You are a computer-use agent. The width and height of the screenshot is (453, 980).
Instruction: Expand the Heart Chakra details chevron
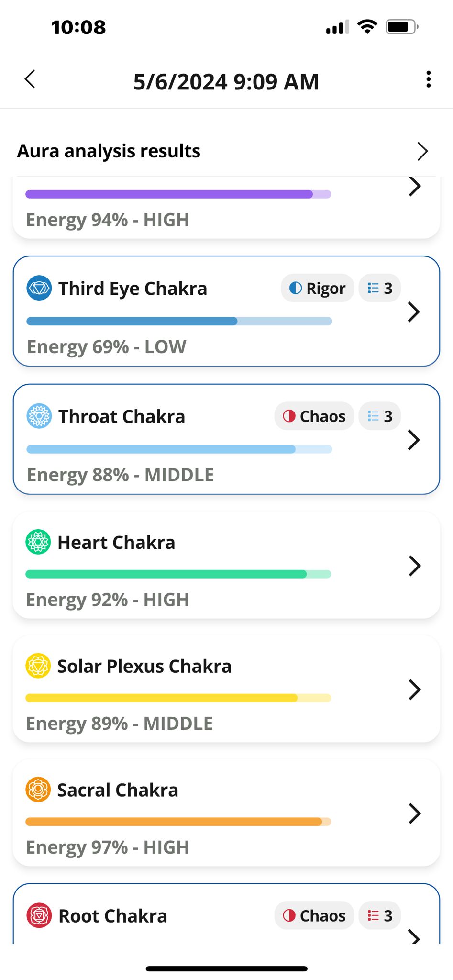[414, 566]
